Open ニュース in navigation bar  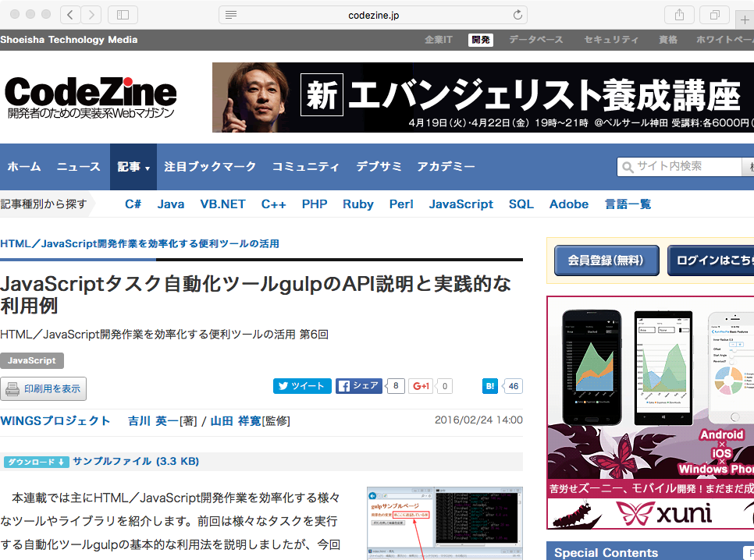[x=78, y=167]
